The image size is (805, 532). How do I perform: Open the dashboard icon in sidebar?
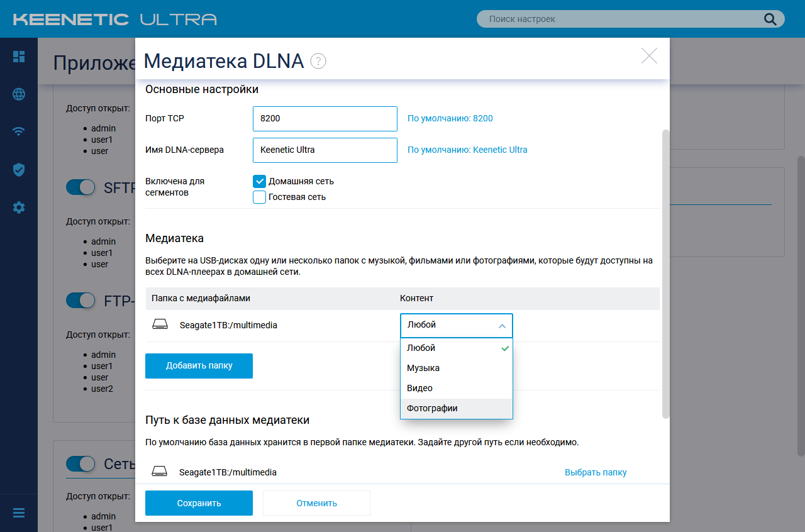(x=19, y=57)
